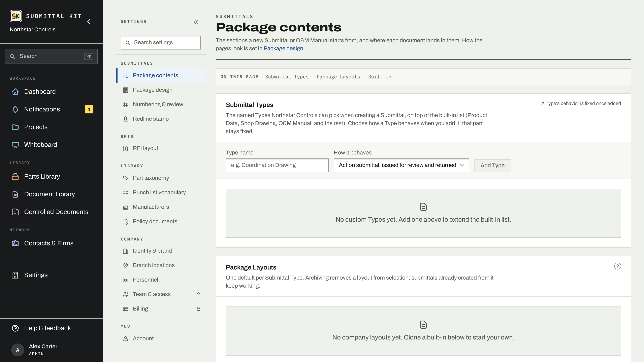
Task: Jump to Submittal Types section
Action: [x=287, y=77]
